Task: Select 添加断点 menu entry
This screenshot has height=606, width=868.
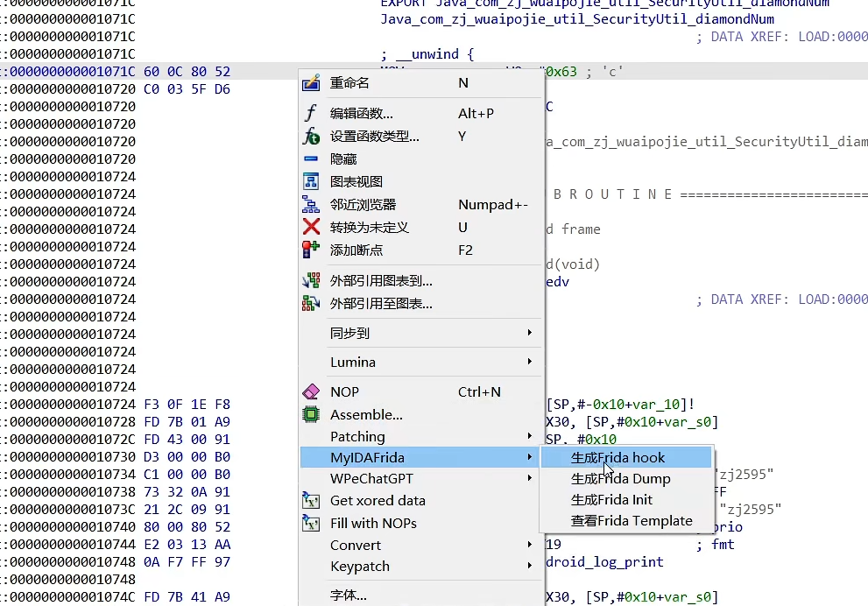Action: tap(420, 250)
